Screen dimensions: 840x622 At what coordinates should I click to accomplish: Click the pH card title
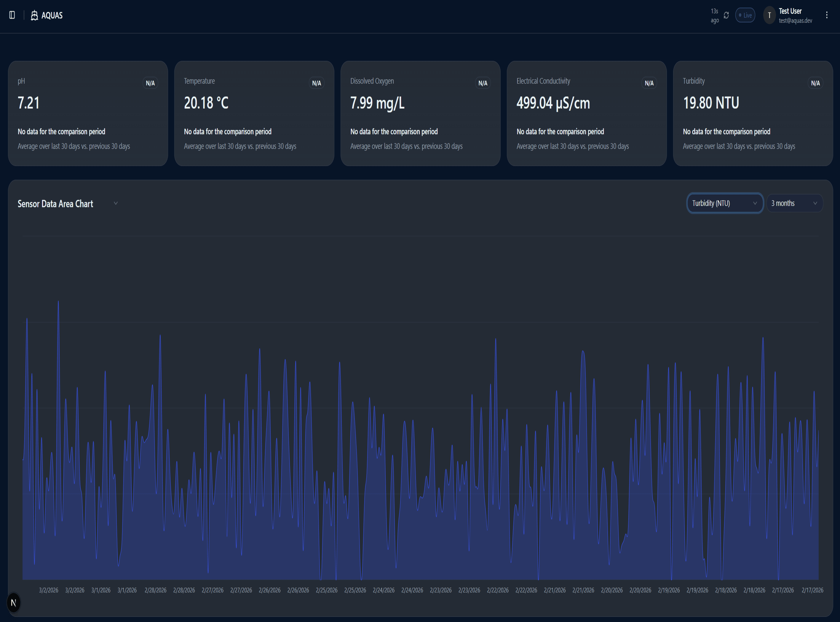click(21, 81)
